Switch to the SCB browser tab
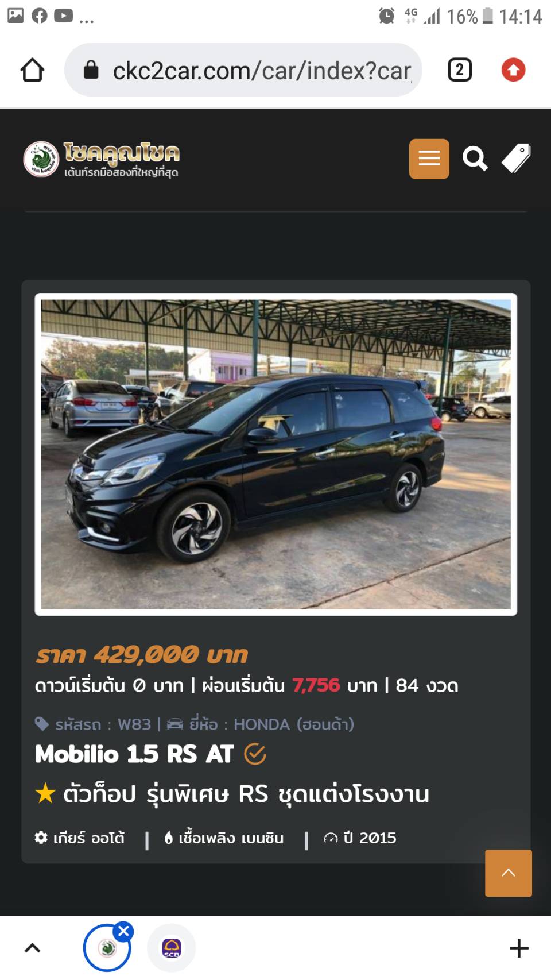Screen dimensions: 551x980 coord(172,948)
